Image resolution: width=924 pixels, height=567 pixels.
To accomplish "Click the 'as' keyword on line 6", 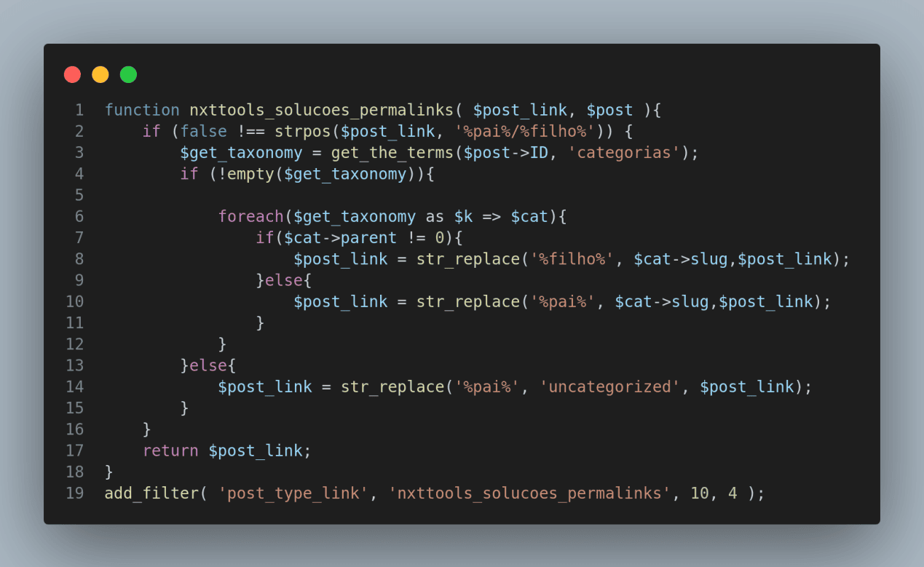I will [x=435, y=216].
